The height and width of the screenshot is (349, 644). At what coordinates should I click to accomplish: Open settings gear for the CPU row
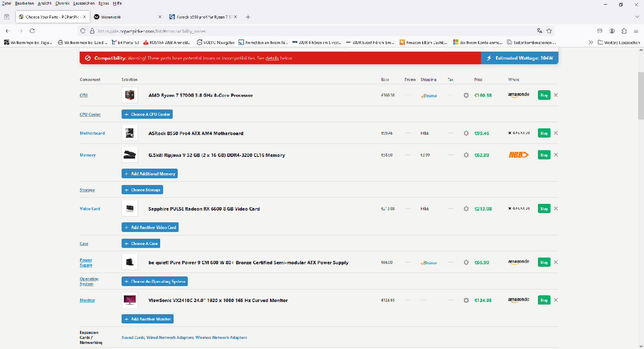point(466,95)
